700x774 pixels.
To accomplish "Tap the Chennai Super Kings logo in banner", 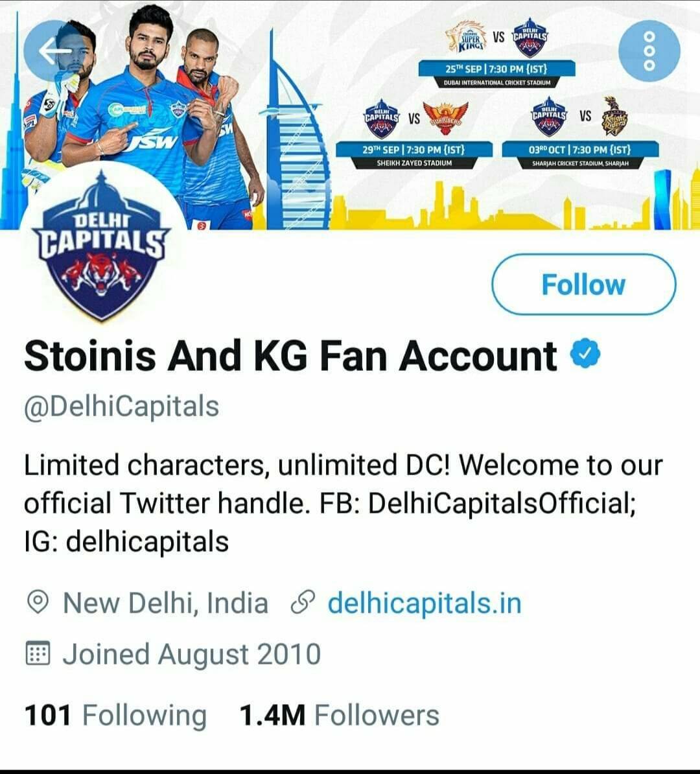I will [469, 38].
